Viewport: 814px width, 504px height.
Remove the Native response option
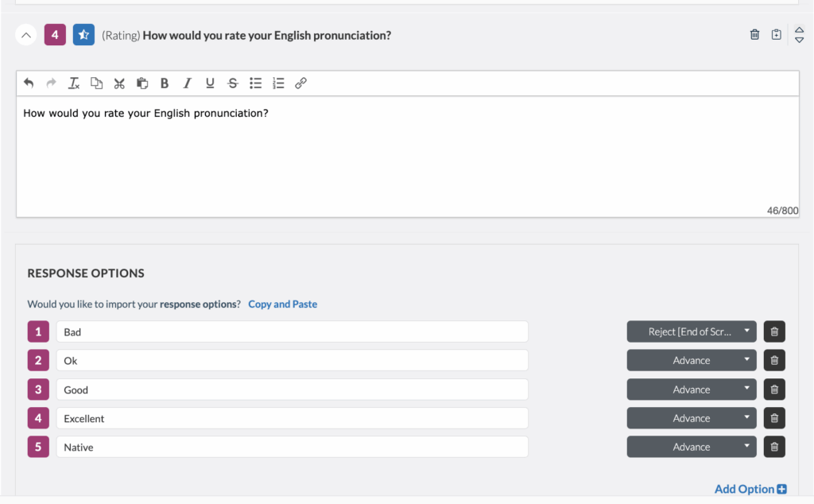coord(773,447)
